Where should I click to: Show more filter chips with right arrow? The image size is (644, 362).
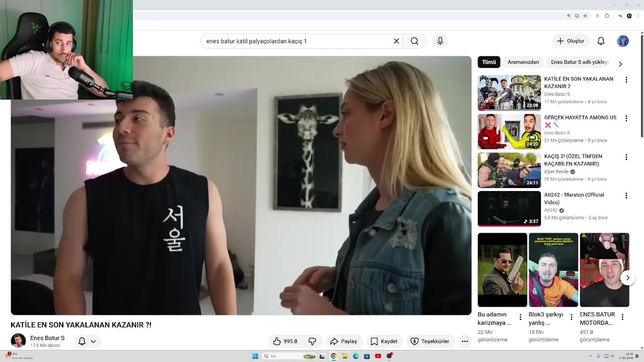(x=620, y=64)
